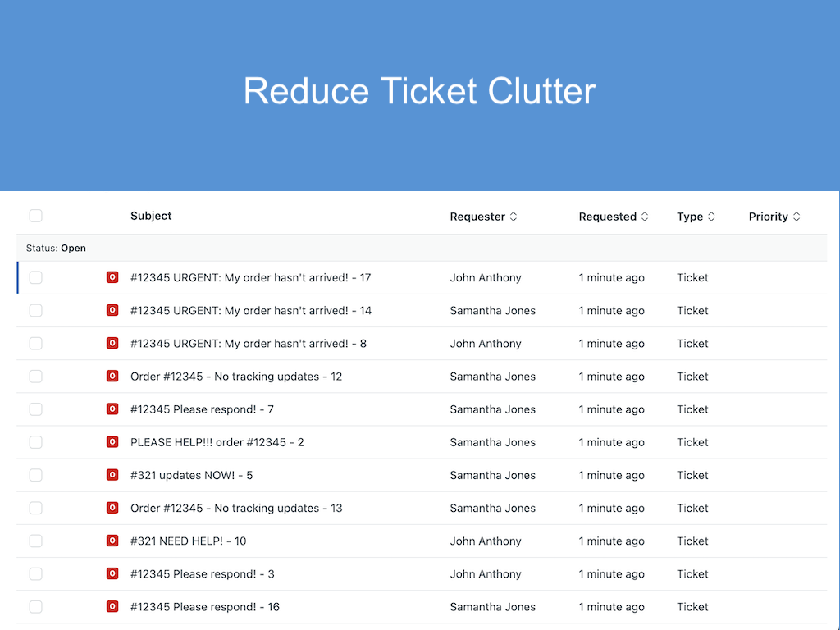The width and height of the screenshot is (840, 630).
Task: Click the open-status icon on ticket "#12345 URGENT: My order hasn't arrived! - 17"
Action: [112, 277]
